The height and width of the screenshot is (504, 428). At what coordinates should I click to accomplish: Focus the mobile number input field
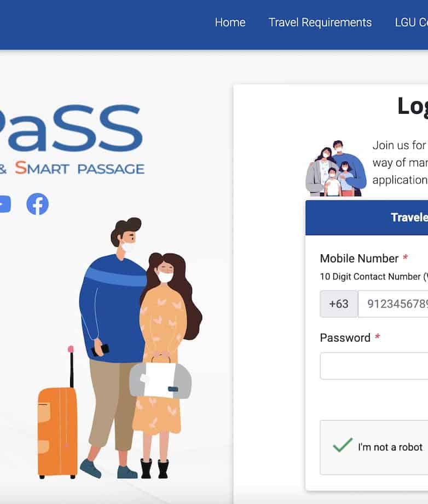tap(393, 303)
